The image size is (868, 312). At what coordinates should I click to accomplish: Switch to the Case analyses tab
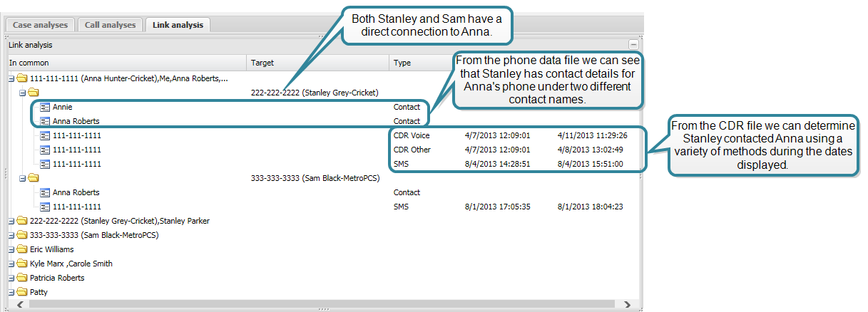[x=41, y=25]
